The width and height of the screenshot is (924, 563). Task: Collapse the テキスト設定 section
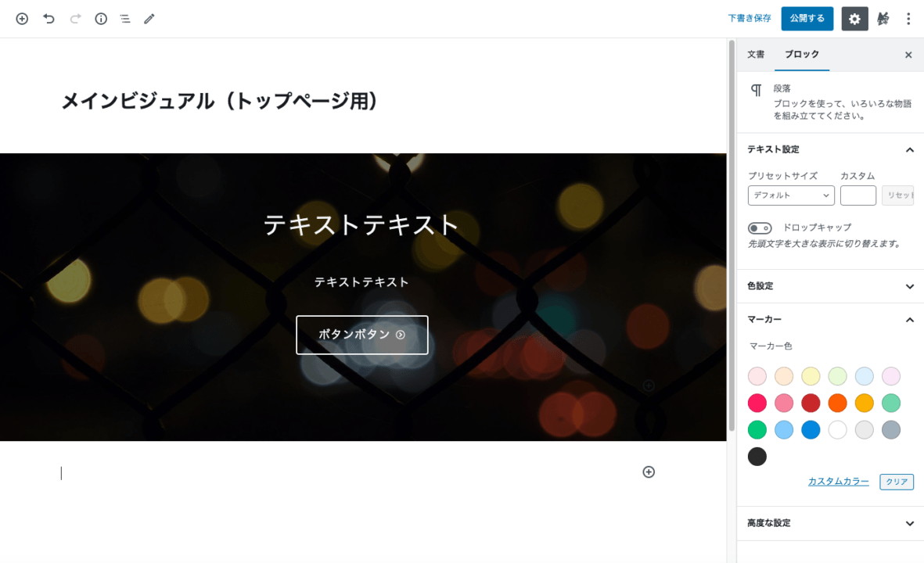pyautogui.click(x=830, y=149)
